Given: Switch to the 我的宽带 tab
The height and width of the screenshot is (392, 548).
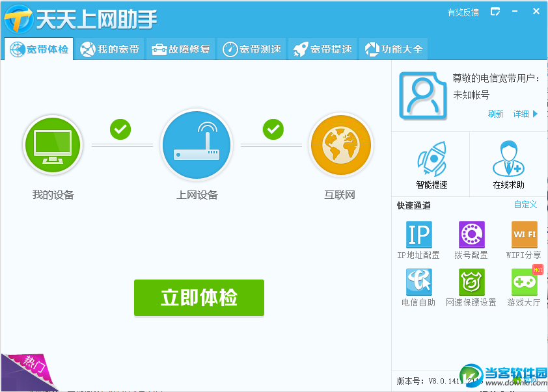Looking at the screenshot, I should pyautogui.click(x=109, y=49).
